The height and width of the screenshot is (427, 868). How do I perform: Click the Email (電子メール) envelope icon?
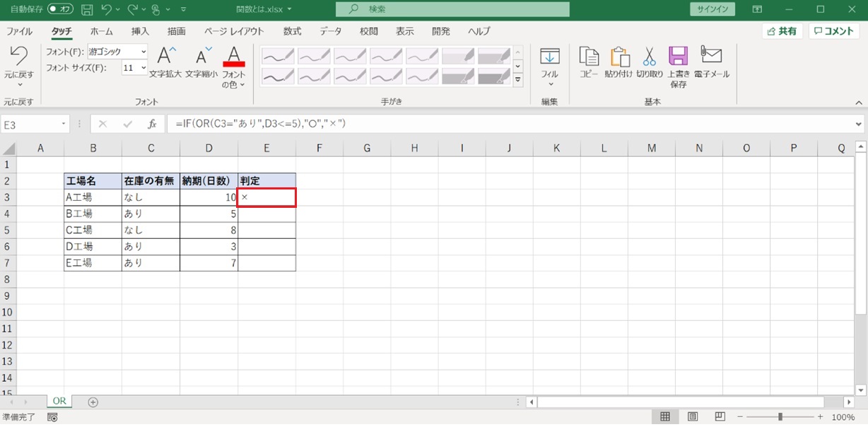711,57
